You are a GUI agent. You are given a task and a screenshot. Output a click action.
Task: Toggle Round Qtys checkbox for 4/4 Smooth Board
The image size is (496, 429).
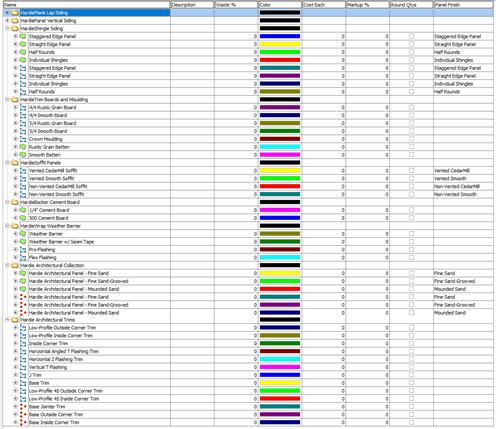click(x=411, y=115)
